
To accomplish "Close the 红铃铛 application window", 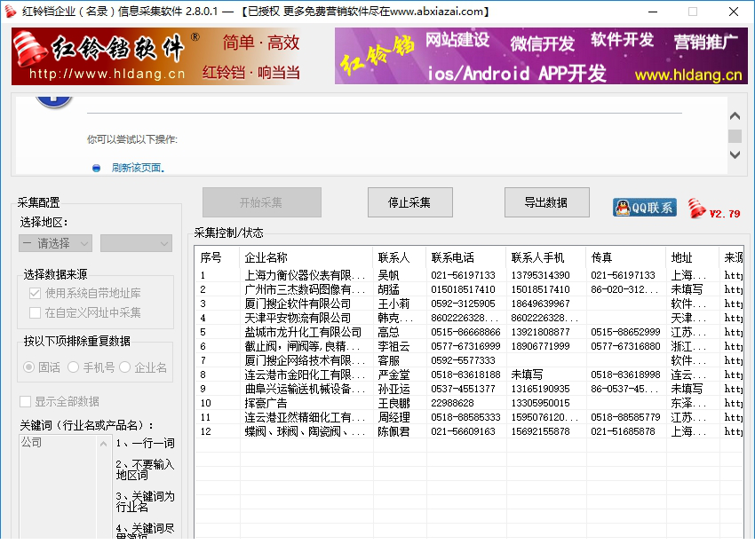I will [x=734, y=11].
